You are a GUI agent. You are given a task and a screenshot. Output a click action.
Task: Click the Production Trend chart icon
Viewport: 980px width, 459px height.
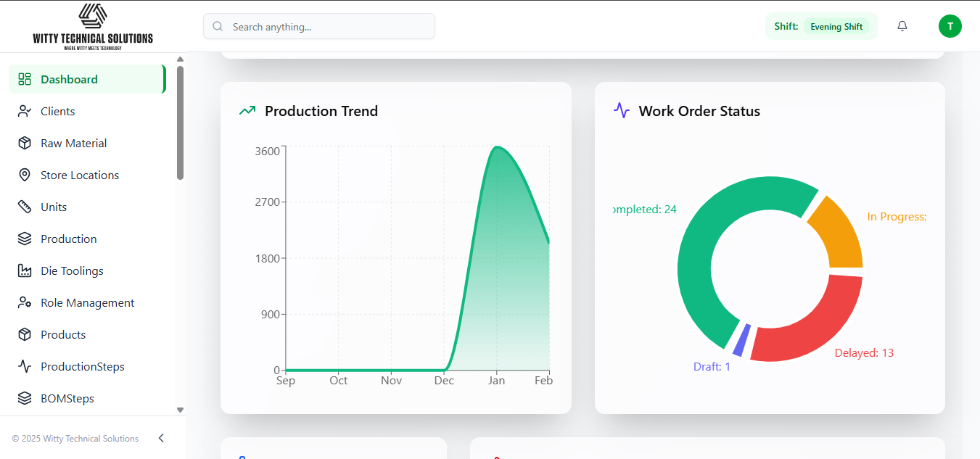coord(247,110)
